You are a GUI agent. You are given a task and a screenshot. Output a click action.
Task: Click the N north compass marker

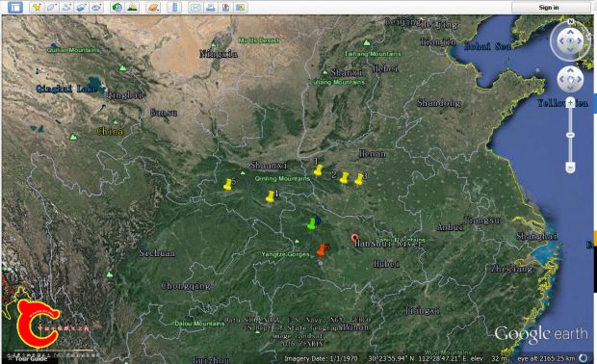[570, 22]
